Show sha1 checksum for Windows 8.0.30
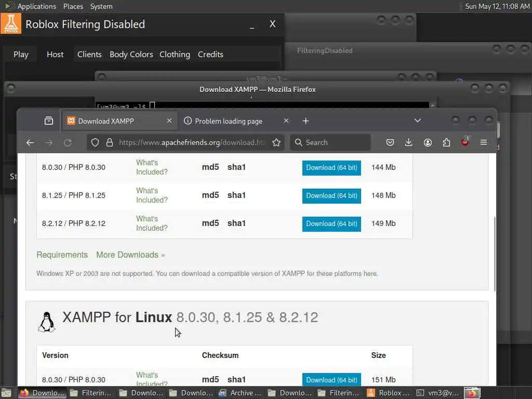 pos(236,167)
